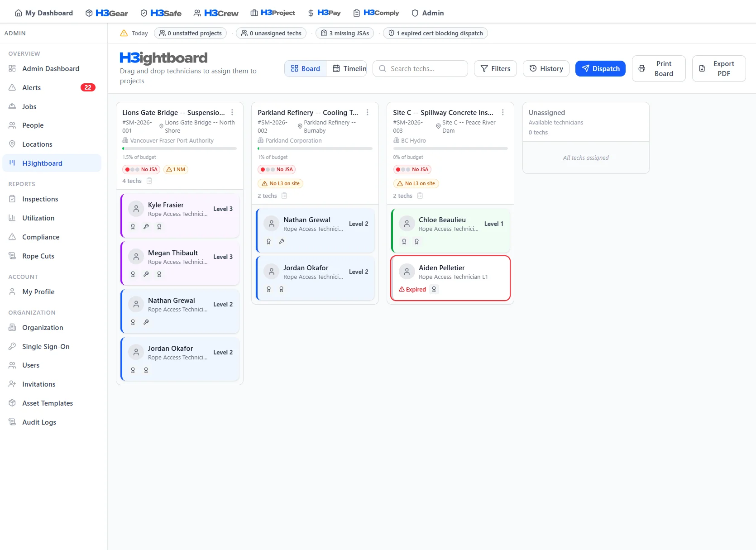Screen dimensions: 756x550
Task: Switch to the Timeline view tab
Action: pos(347,69)
